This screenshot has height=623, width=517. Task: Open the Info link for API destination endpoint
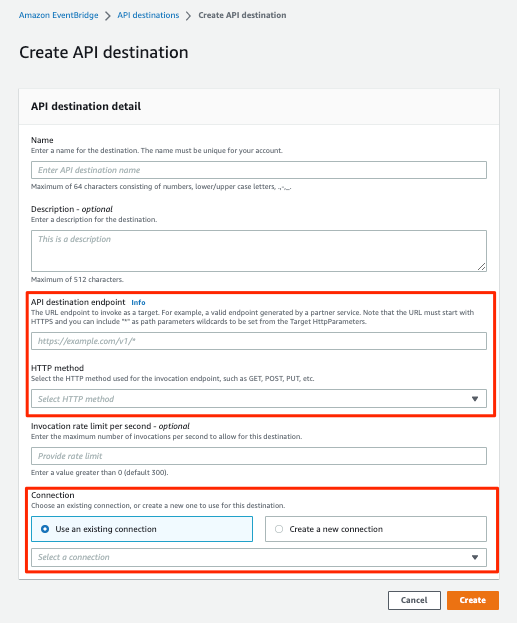pyautogui.click(x=138, y=302)
